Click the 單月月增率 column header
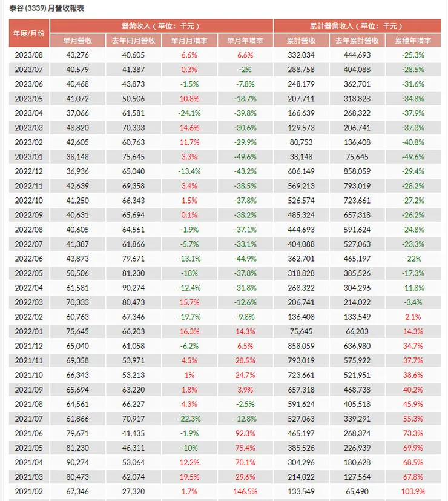The height and width of the screenshot is (501, 448). (189, 41)
